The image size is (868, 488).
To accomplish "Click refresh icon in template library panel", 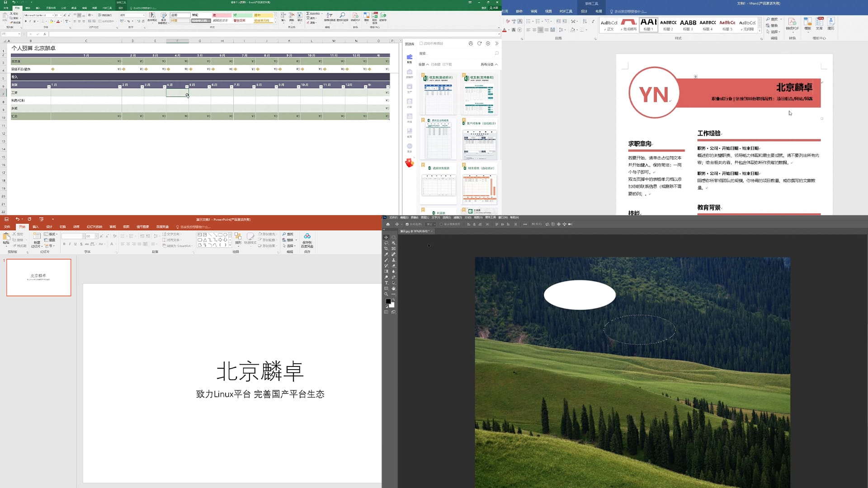I will [479, 43].
